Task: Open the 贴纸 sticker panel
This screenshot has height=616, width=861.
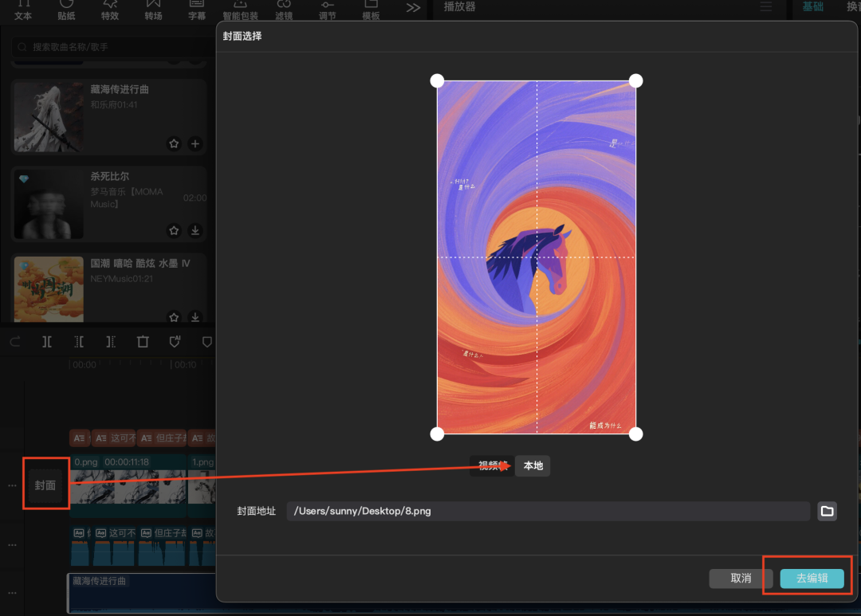Action: 67,10
